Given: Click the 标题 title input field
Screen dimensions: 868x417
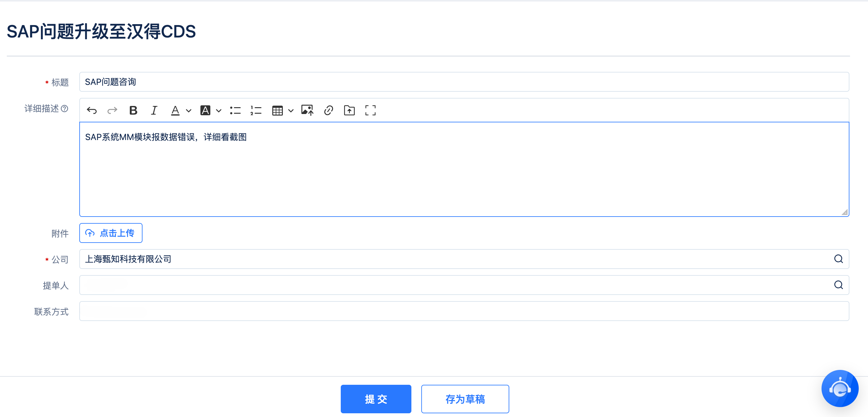Looking at the screenshot, I should 464,82.
